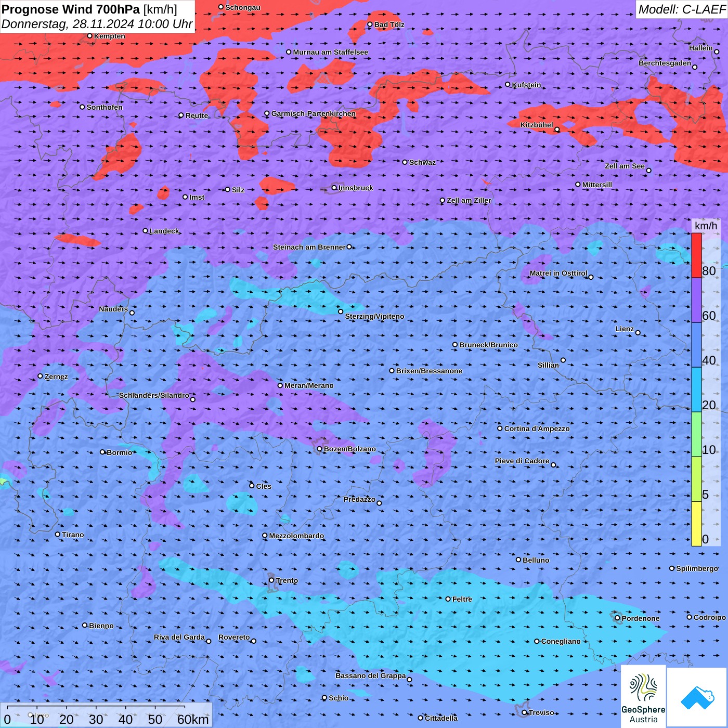Screen dimensions: 728x728
Task: Click the Tirano city marker dot
Action: [58, 534]
